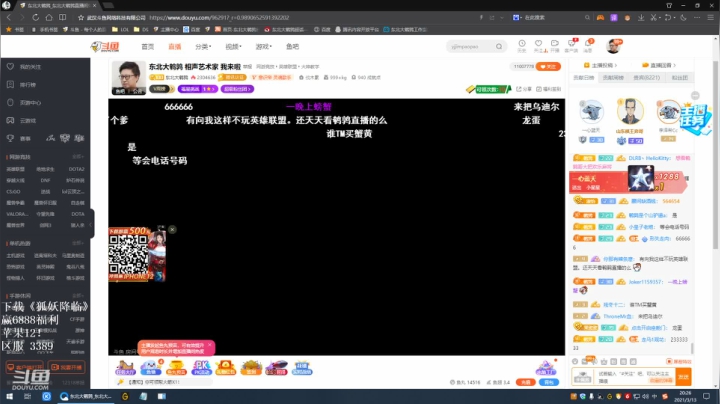Expand the second link above chat tabs
This screenshot has width=720, height=404.
(x=659, y=65)
